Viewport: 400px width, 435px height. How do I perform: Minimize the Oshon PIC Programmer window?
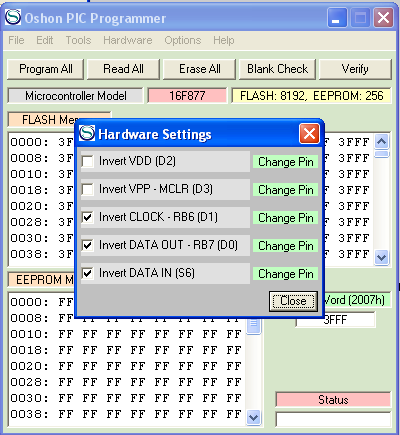point(337,18)
